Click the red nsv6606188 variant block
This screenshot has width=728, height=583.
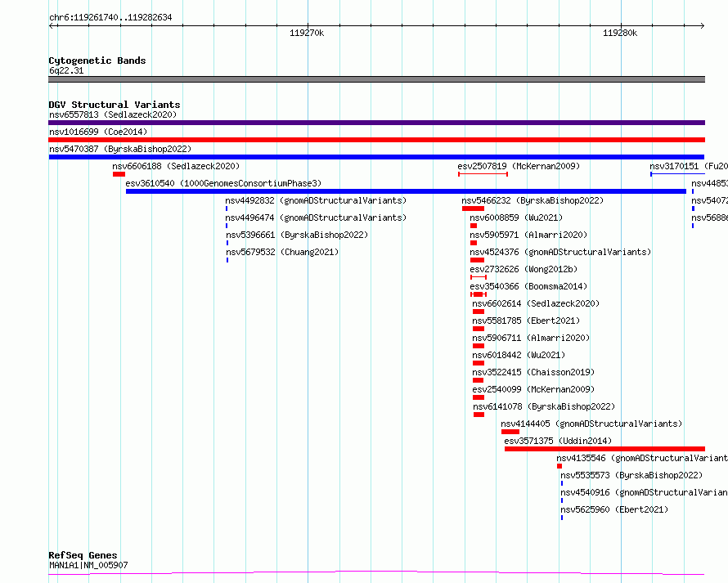[x=119, y=174]
